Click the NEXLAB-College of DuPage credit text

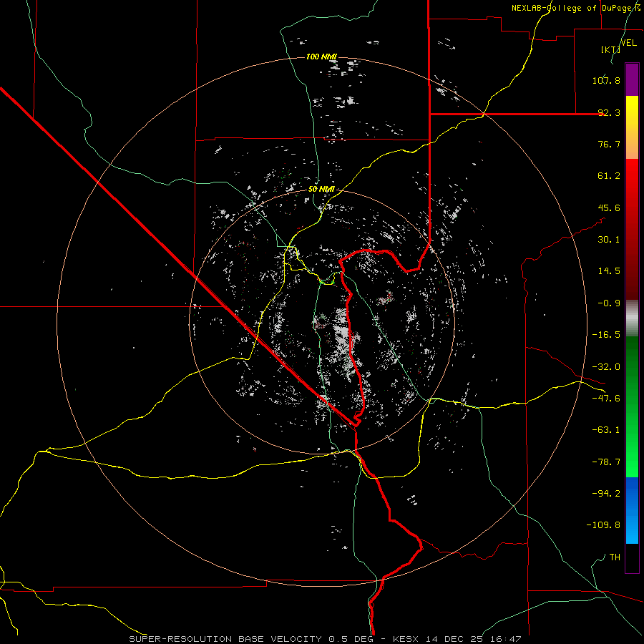[x=576, y=8]
